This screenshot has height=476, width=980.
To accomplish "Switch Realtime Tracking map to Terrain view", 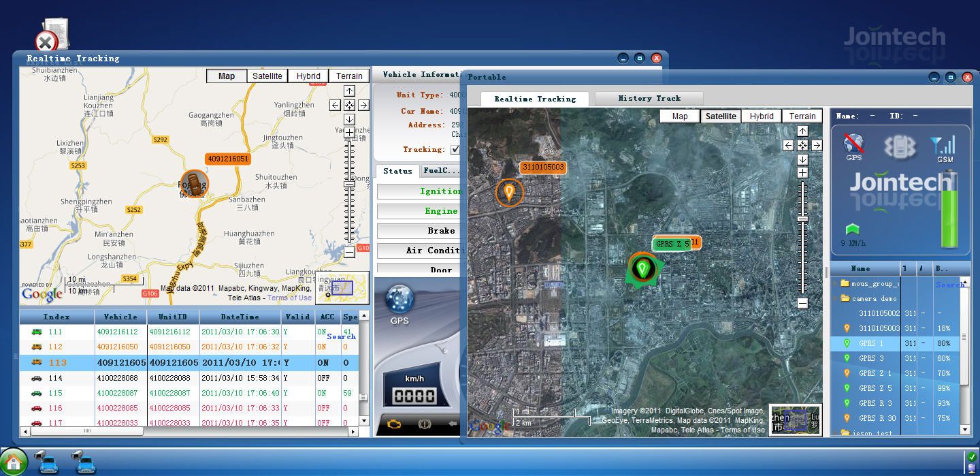I will click(349, 76).
